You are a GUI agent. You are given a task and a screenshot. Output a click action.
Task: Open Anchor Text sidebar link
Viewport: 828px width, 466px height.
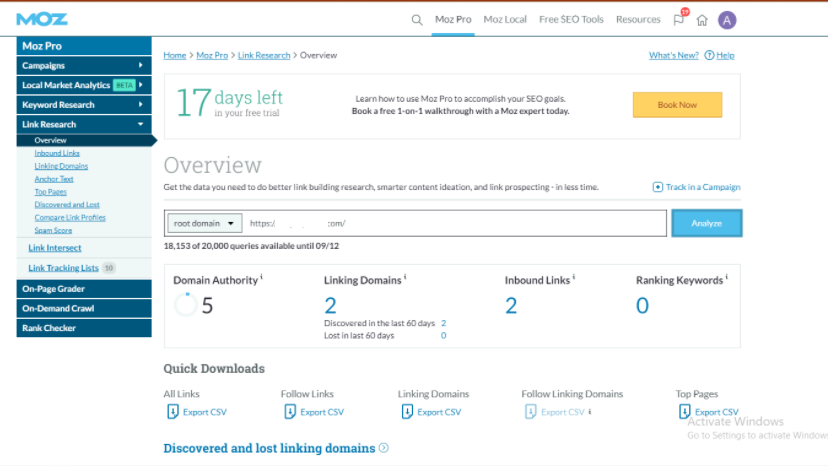pos(54,179)
